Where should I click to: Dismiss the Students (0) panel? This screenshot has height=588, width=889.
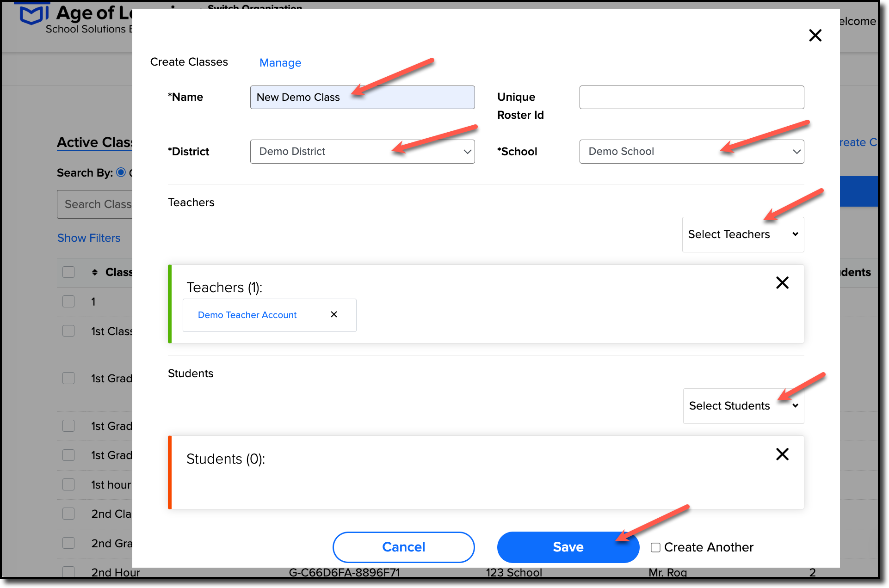782,454
